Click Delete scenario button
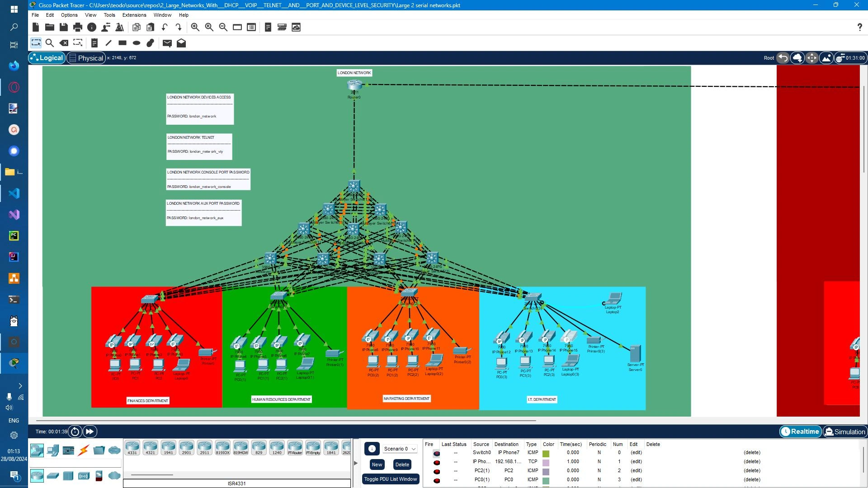Screen dimensions: 868x488 click(x=402, y=465)
